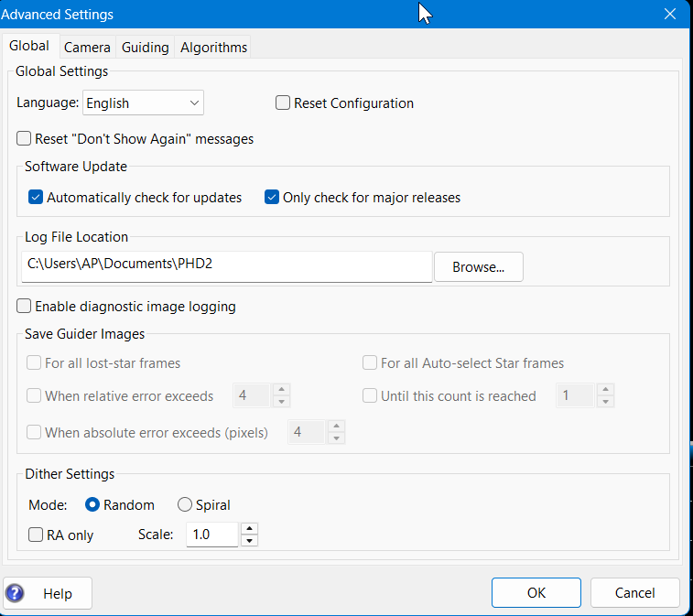Decrease the absolute error pixels value
693x616 pixels.
[x=336, y=438]
